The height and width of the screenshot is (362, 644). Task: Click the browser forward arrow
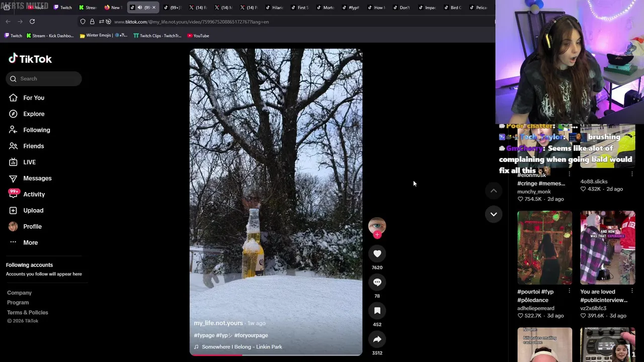click(x=20, y=22)
